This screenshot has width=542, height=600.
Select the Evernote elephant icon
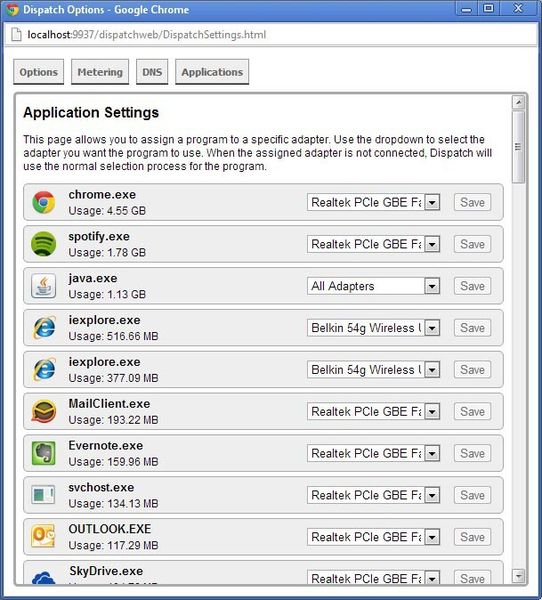(44, 453)
